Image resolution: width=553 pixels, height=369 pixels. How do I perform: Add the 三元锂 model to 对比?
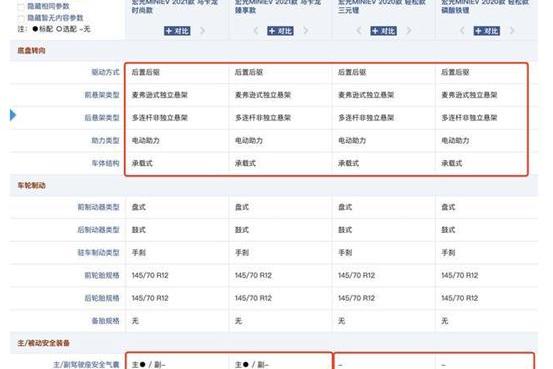383,31
